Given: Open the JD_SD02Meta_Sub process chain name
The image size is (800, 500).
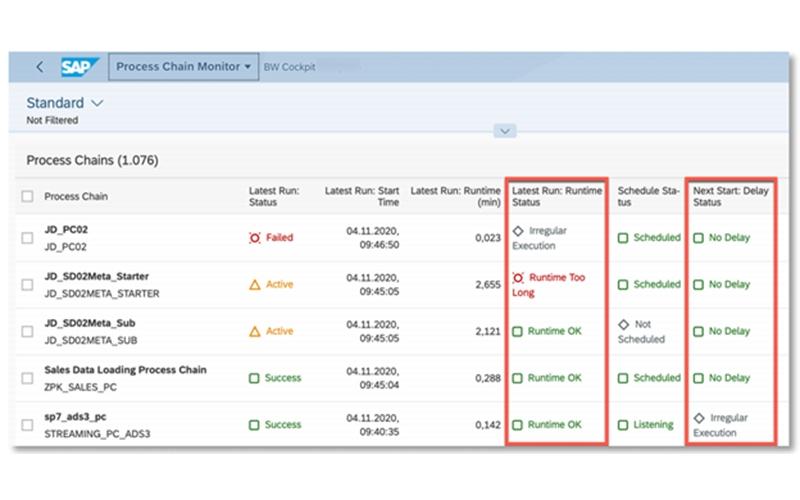Looking at the screenshot, I should (90, 323).
